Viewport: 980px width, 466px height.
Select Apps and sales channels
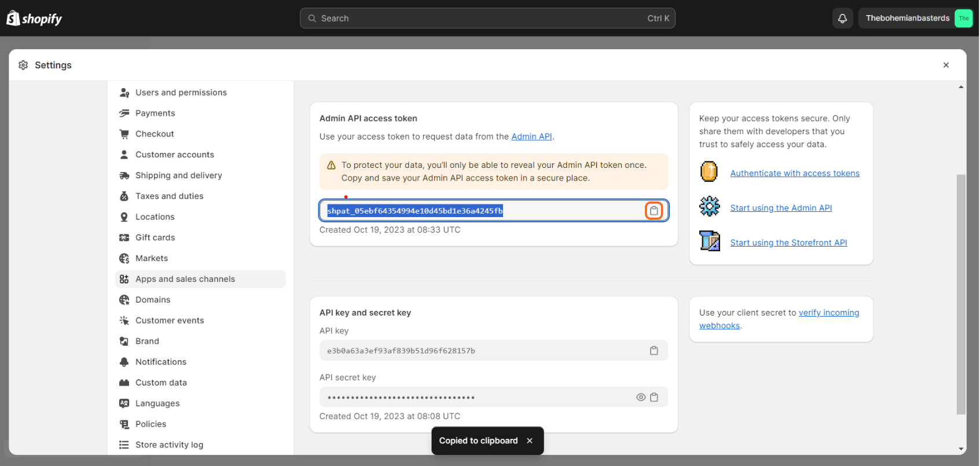point(200,279)
